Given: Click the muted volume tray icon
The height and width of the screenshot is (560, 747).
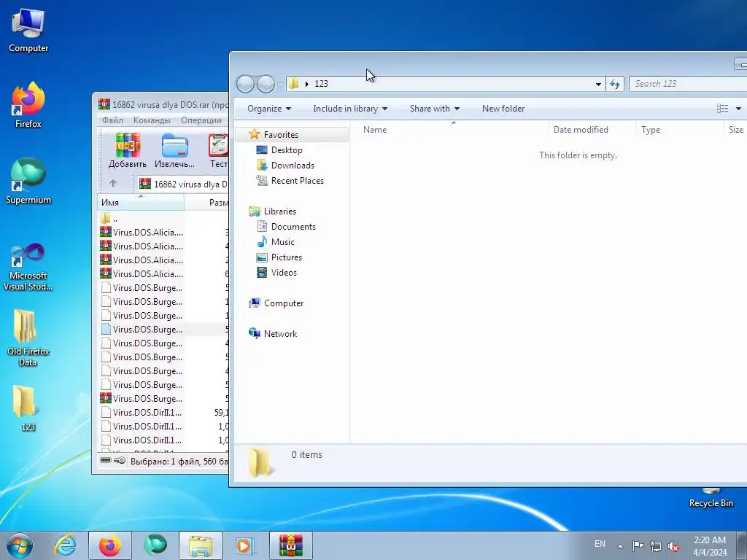Looking at the screenshot, I should pos(673,546).
